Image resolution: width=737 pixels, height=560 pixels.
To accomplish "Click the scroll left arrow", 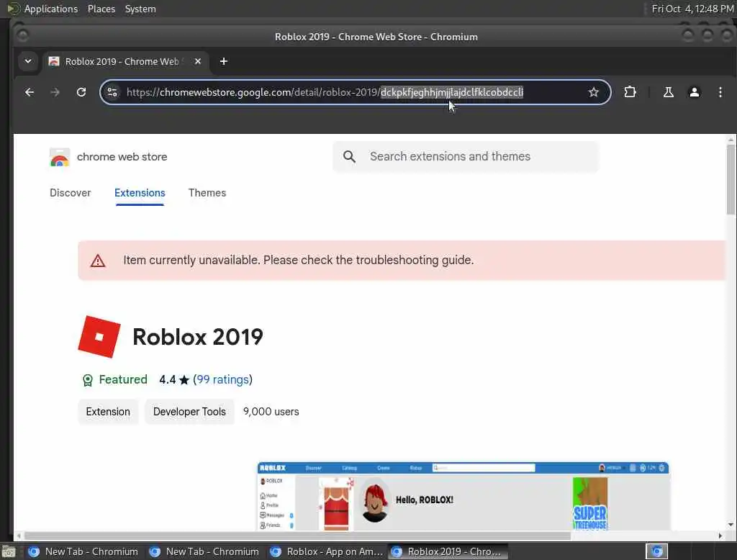I will (18, 536).
